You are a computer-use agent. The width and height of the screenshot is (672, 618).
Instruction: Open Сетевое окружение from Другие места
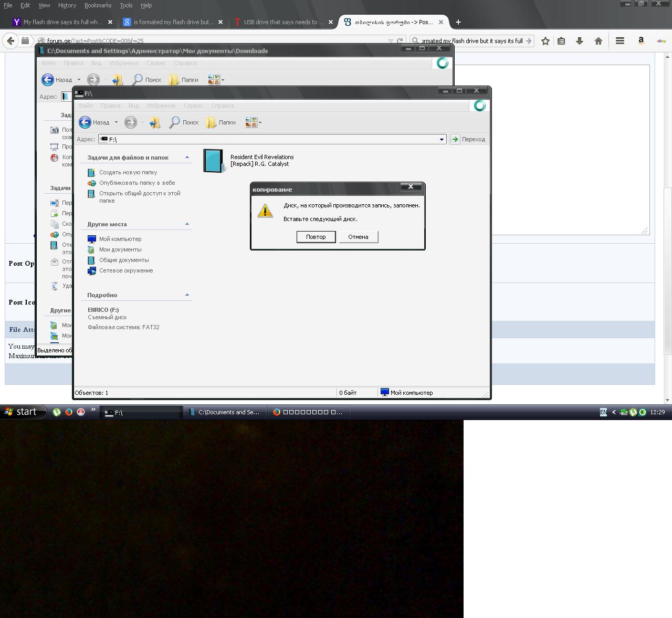[126, 270]
